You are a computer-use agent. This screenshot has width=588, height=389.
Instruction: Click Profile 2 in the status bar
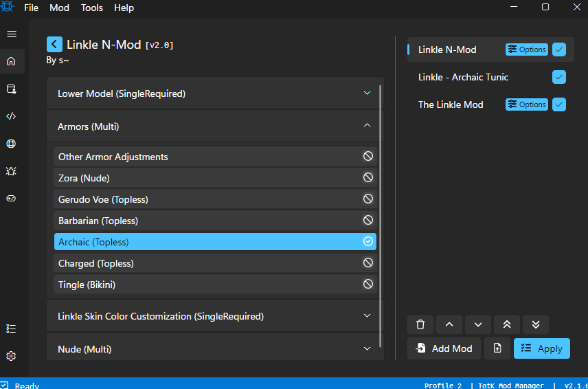[443, 386]
